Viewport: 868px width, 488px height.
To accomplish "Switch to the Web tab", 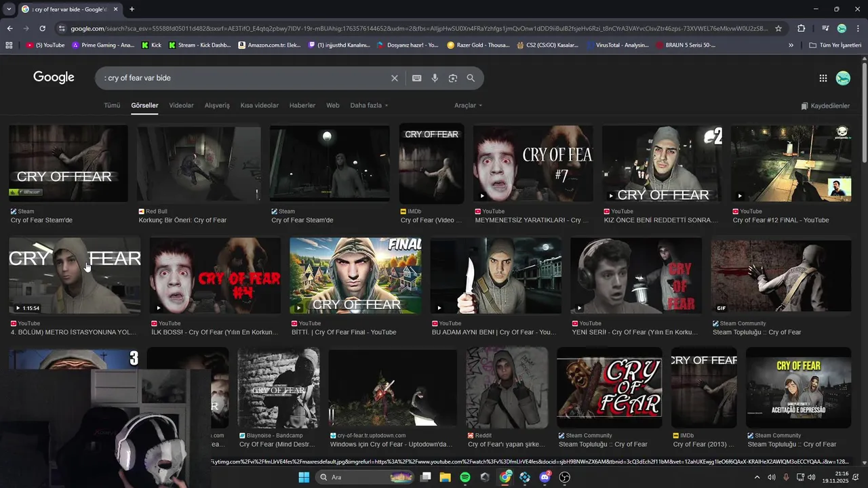I will click(333, 106).
